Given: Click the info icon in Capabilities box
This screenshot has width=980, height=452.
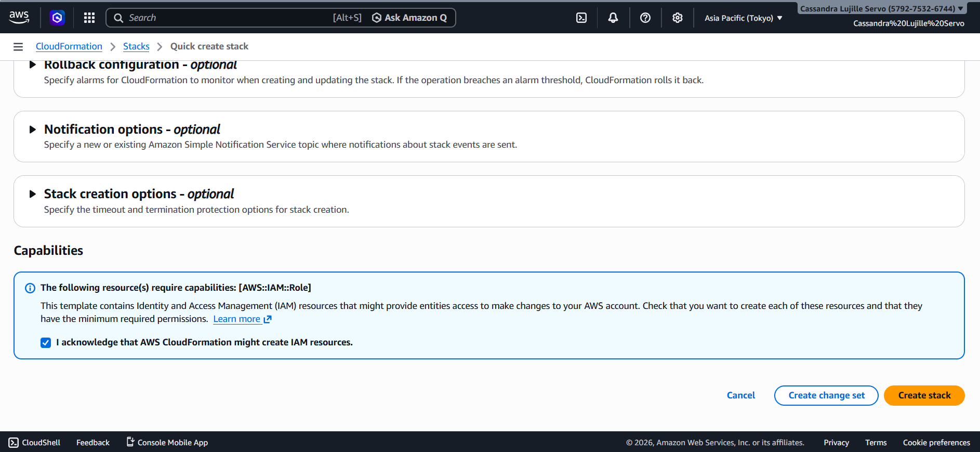Looking at the screenshot, I should coord(30,288).
